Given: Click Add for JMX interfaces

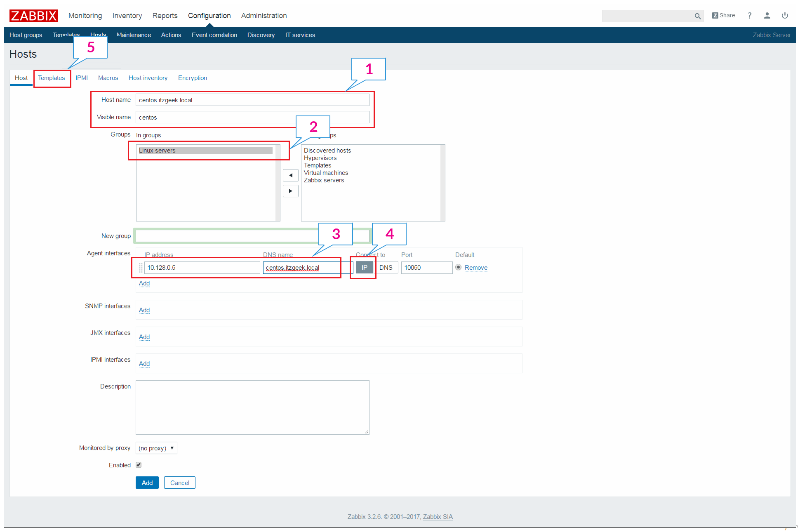Looking at the screenshot, I should click(x=144, y=337).
